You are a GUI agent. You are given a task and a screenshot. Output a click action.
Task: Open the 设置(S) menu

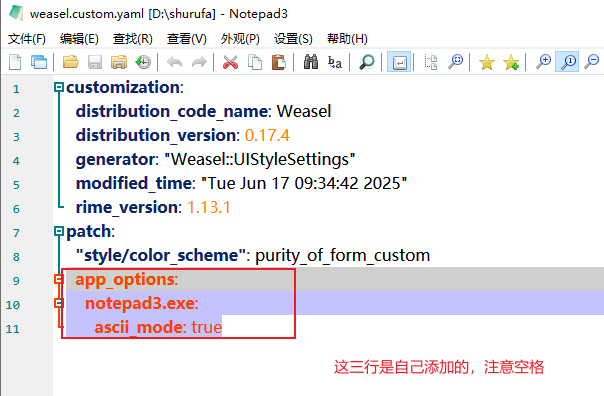point(293,39)
